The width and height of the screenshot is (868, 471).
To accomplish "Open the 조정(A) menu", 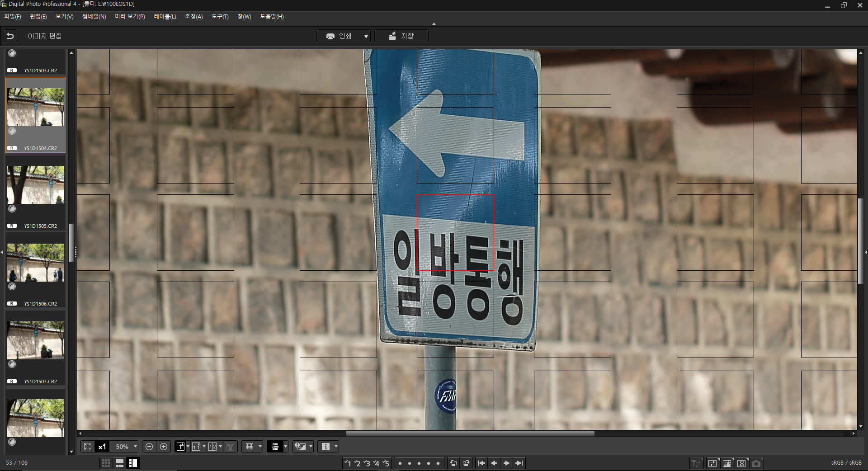I will click(x=194, y=17).
